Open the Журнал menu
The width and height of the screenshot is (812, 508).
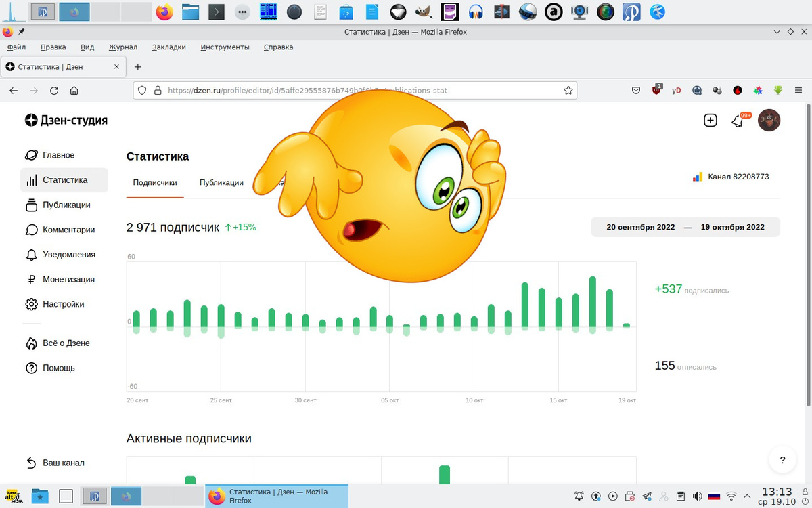(123, 47)
